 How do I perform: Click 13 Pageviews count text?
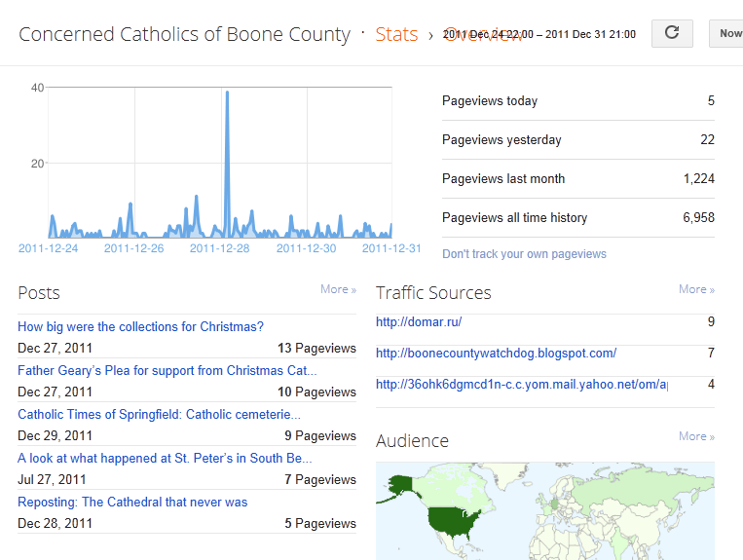pos(316,349)
